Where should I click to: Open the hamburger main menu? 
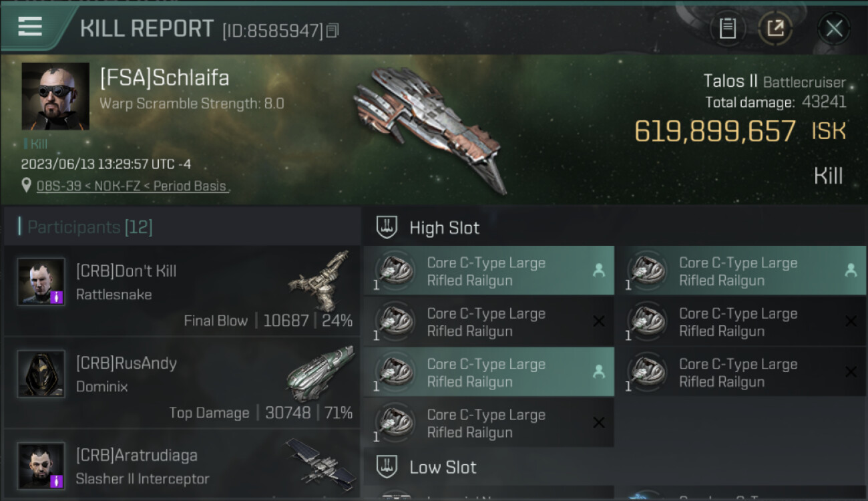tap(30, 27)
